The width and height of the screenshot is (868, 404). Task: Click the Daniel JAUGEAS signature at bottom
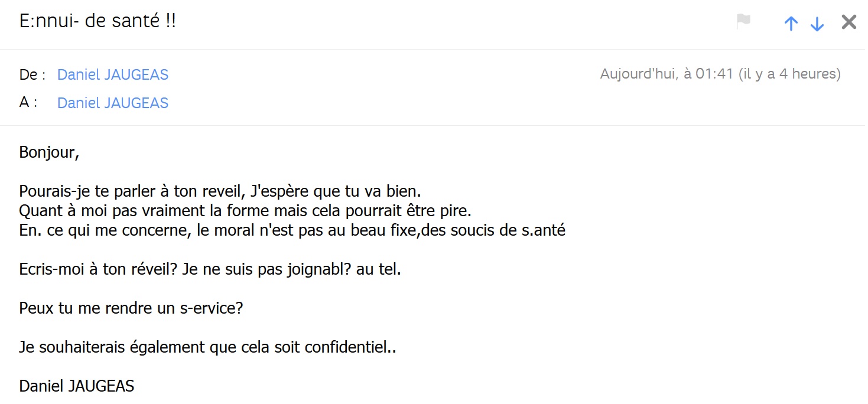77,386
